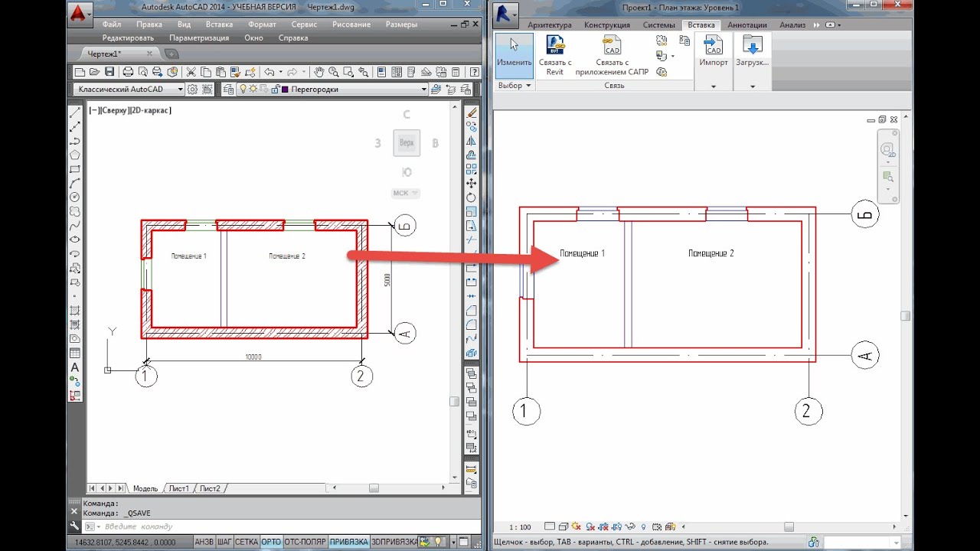
Task: Click the AutoCAD Undo arrow icon
Action: point(269,72)
